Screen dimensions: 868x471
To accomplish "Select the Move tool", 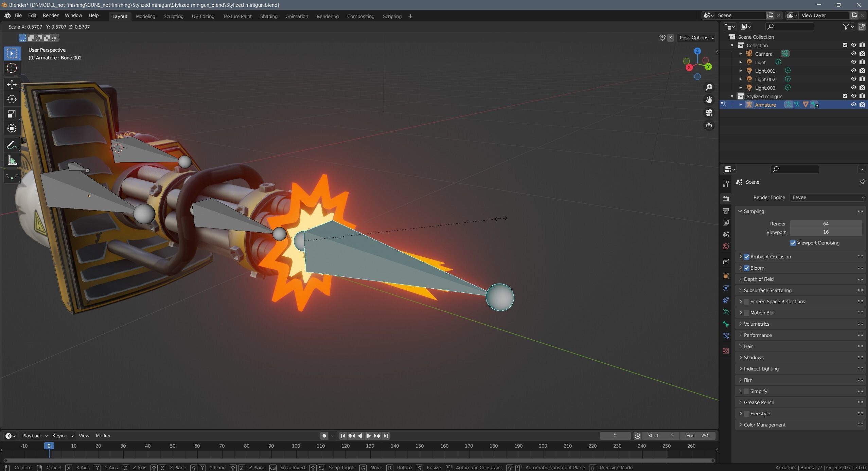I will click(x=12, y=84).
